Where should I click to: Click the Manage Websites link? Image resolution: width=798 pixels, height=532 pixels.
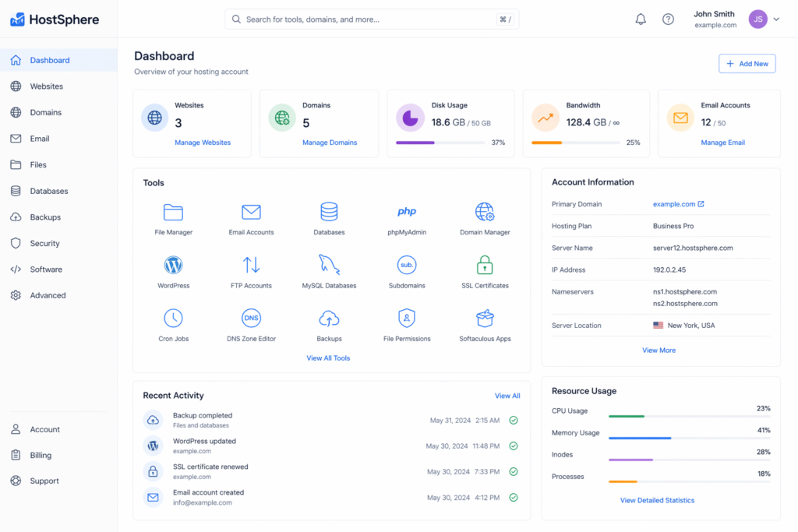click(x=203, y=143)
